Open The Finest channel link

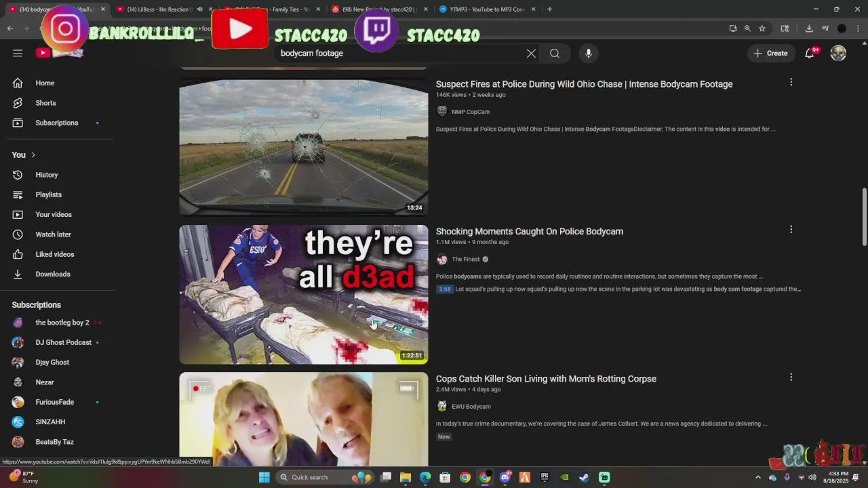(465, 259)
